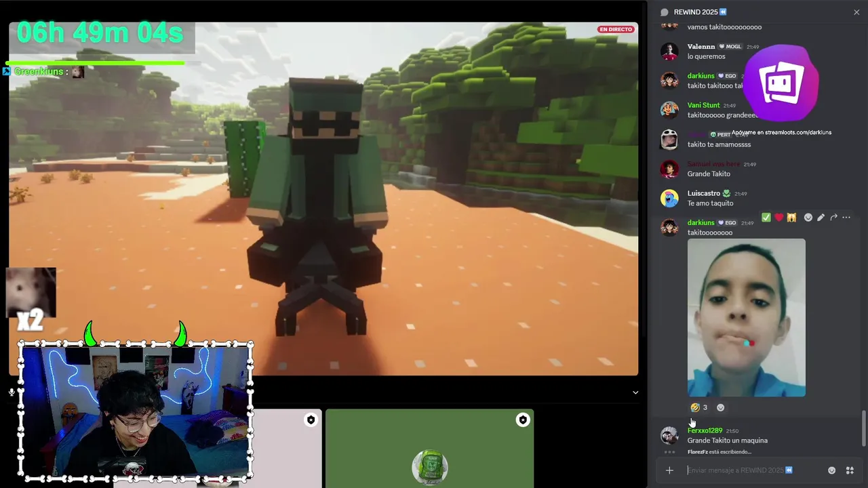
Task: Edit the message with the pencil icon
Action: point(821,218)
